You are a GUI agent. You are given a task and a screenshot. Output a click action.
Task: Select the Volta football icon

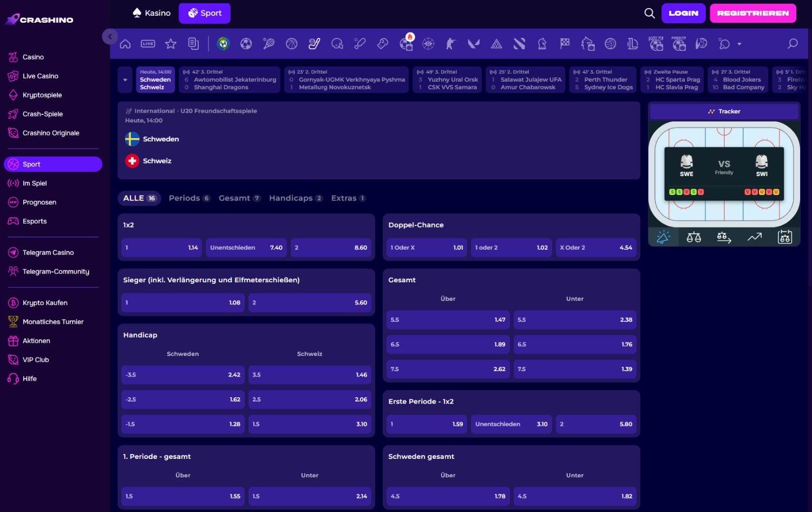coord(656,43)
